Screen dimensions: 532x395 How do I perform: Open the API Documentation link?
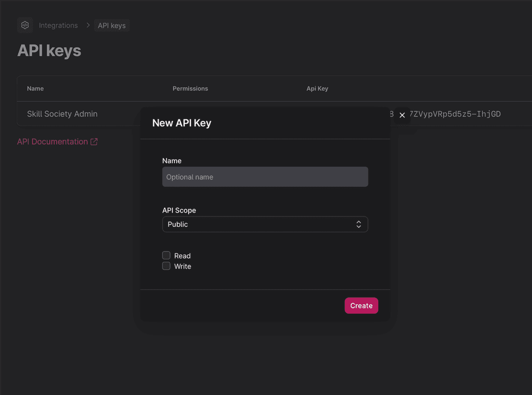pyautogui.click(x=52, y=142)
